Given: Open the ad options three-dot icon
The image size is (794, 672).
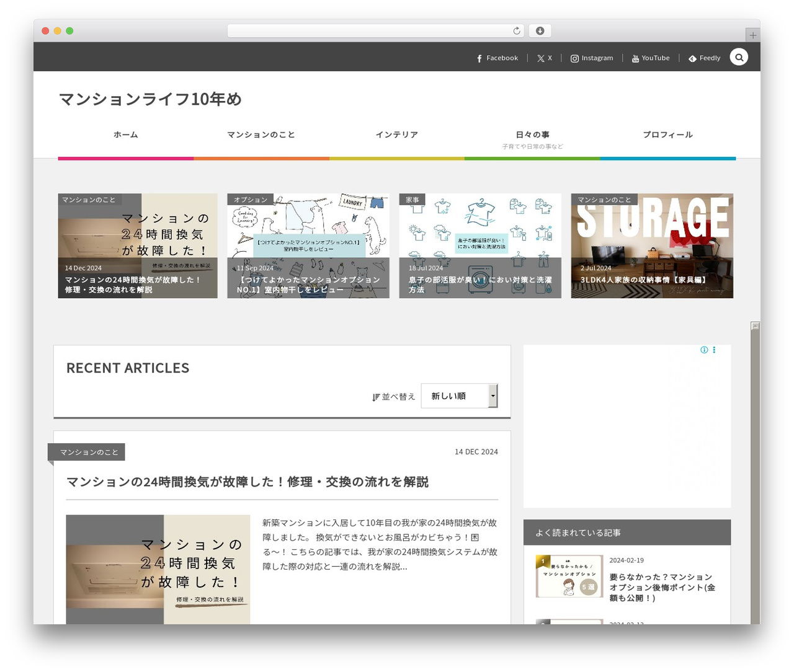Looking at the screenshot, I should tap(714, 350).
